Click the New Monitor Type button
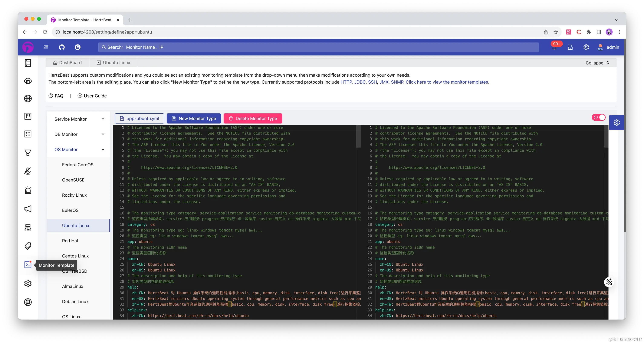This screenshot has width=644, height=343. [194, 119]
